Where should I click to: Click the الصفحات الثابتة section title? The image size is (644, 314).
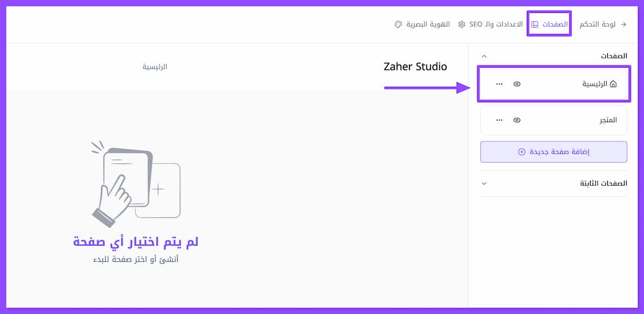click(603, 183)
